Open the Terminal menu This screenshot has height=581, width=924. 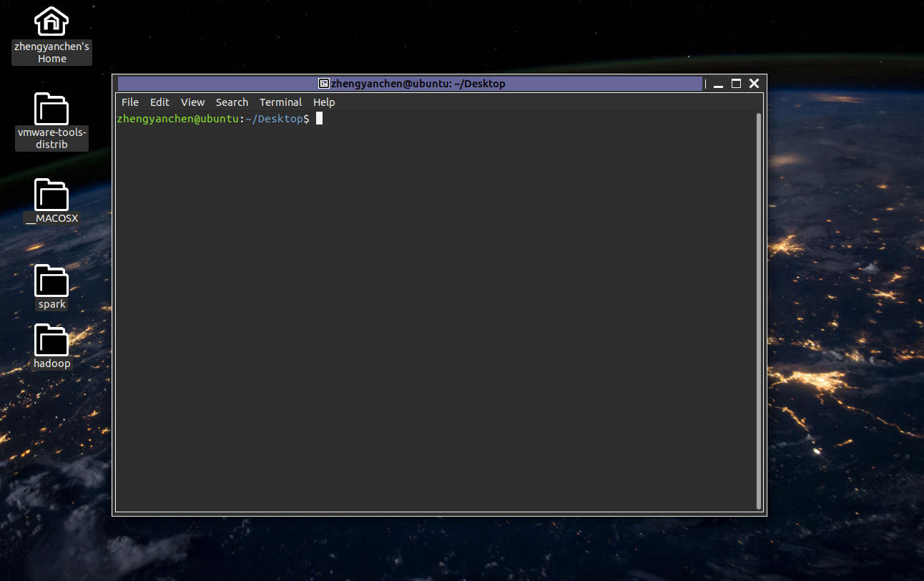point(280,102)
